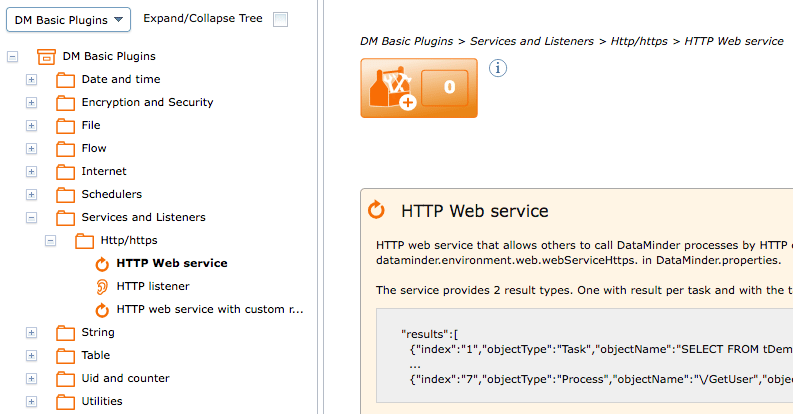Collapse the Services and Listeners folder
793x414 pixels.
click(31, 218)
